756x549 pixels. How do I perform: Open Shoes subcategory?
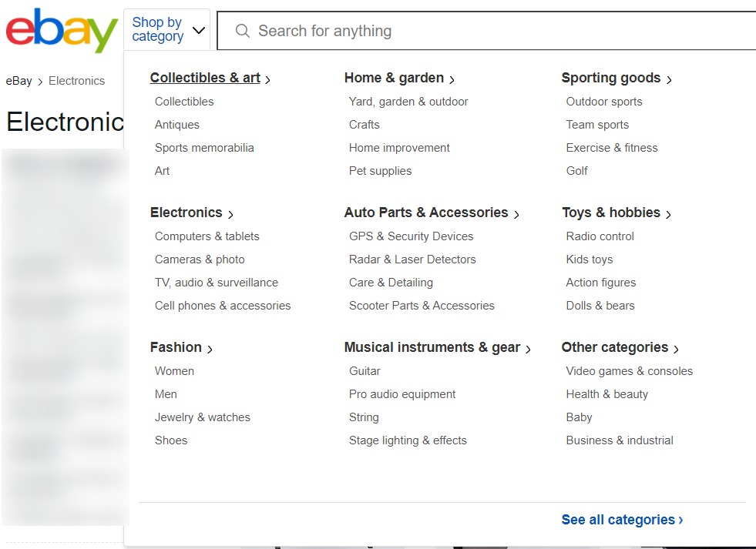[171, 440]
